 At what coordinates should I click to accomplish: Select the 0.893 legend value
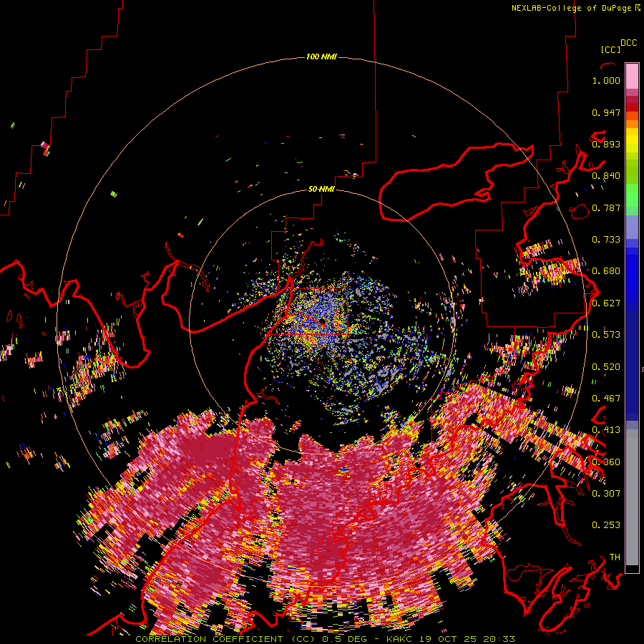tap(606, 144)
